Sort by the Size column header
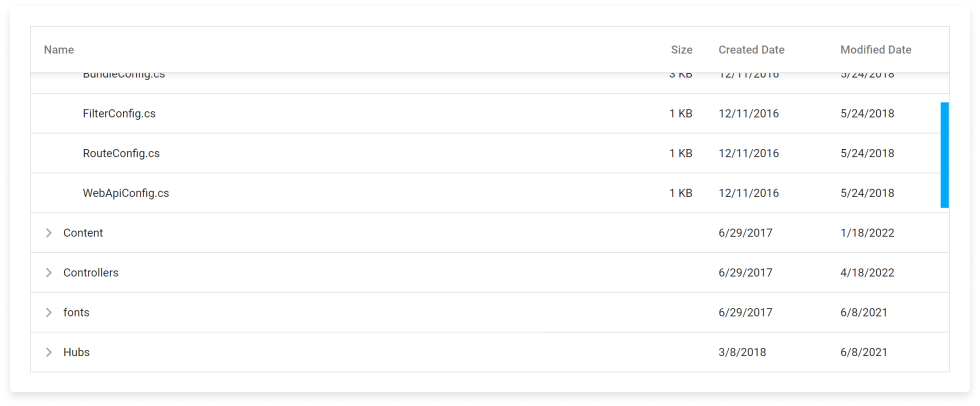Viewport: 980px width, 406px height. 681,50
